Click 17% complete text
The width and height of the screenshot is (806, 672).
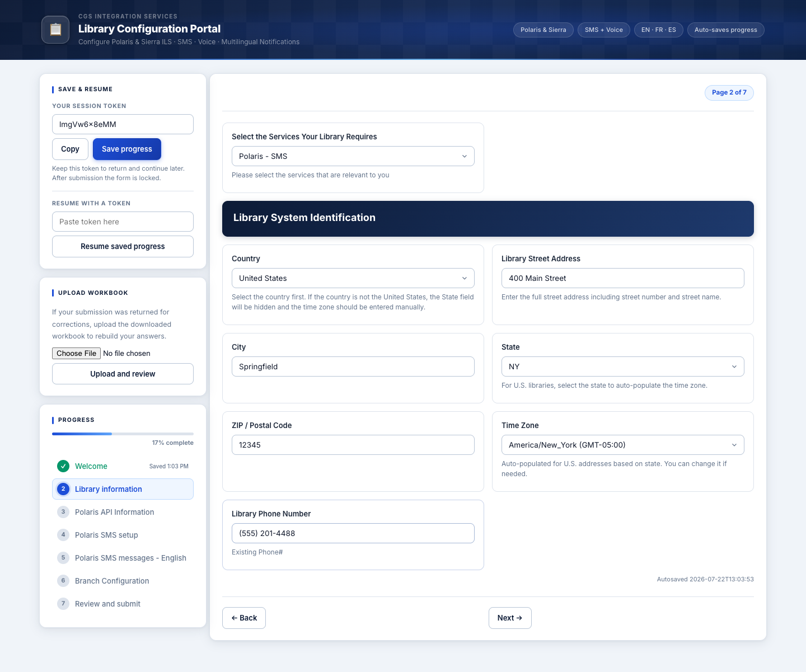173,443
